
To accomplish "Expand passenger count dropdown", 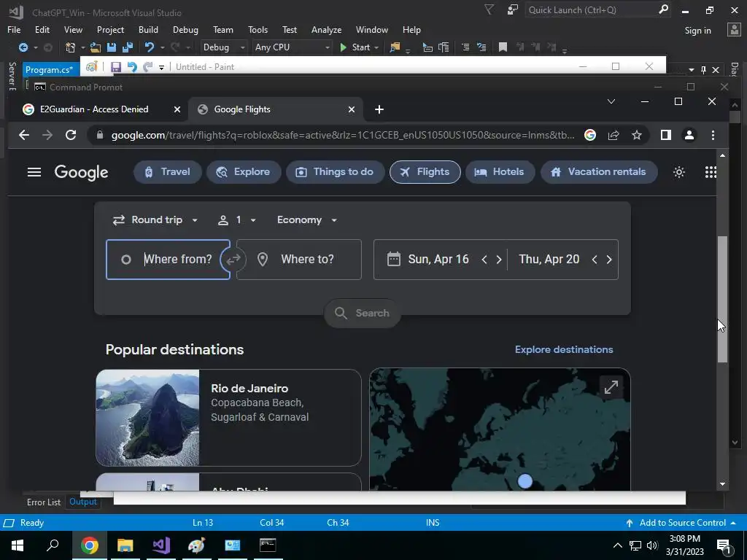I will coord(237,220).
